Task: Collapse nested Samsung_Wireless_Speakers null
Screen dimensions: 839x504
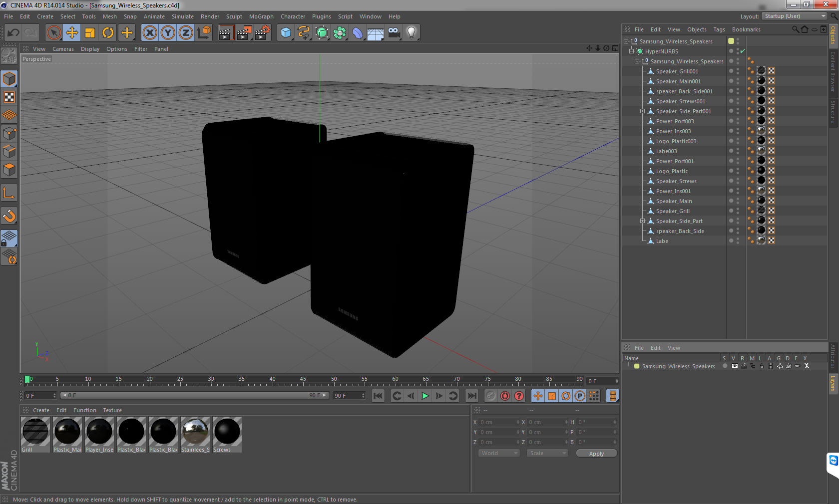Action: point(637,61)
